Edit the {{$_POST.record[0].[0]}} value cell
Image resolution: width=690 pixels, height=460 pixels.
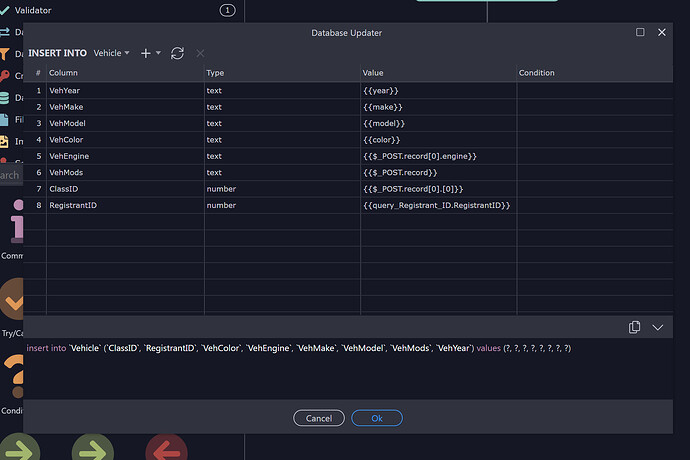point(438,189)
